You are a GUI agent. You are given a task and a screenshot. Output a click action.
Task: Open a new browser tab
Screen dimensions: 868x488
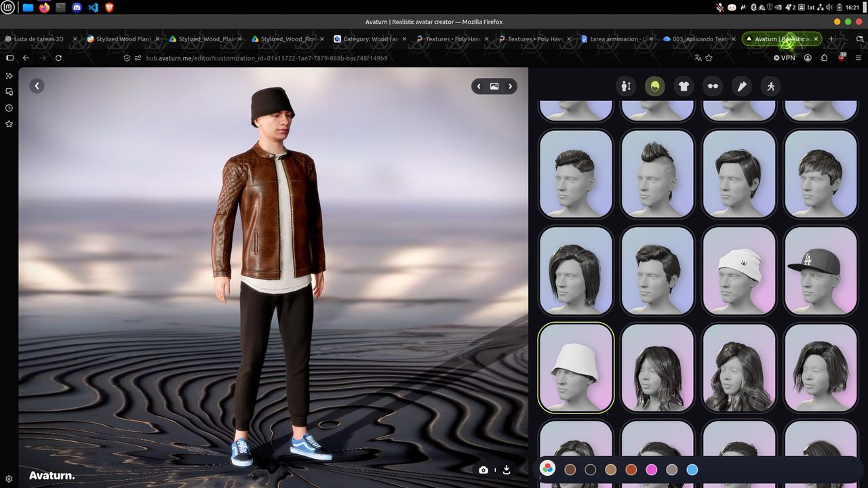click(x=831, y=39)
